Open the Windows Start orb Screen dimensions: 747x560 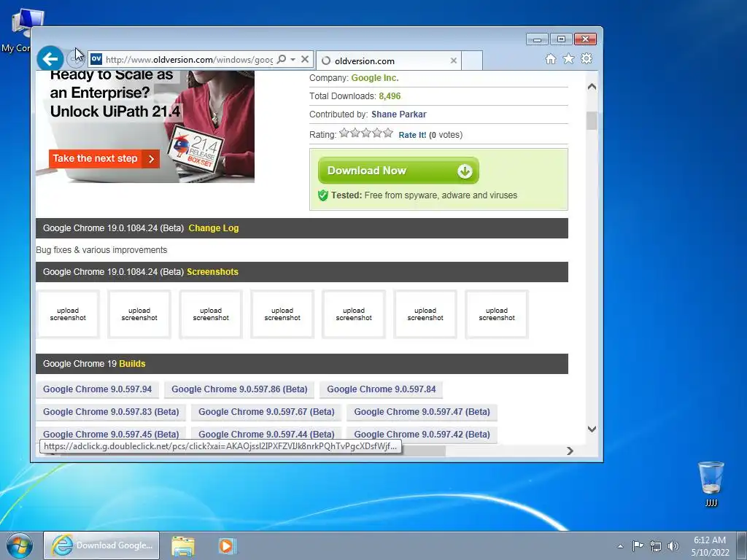click(x=20, y=545)
